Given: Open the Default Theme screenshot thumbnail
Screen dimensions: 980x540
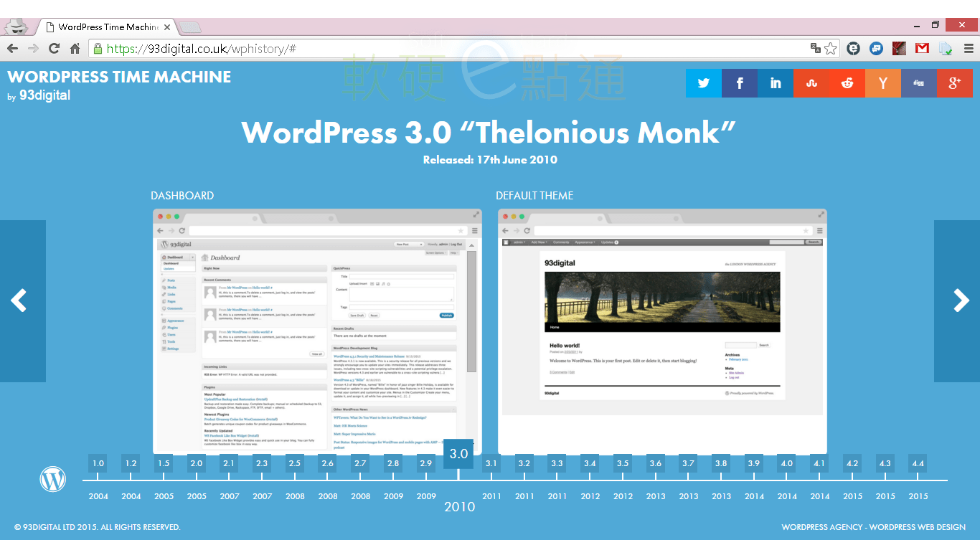Looking at the screenshot, I should (662, 331).
